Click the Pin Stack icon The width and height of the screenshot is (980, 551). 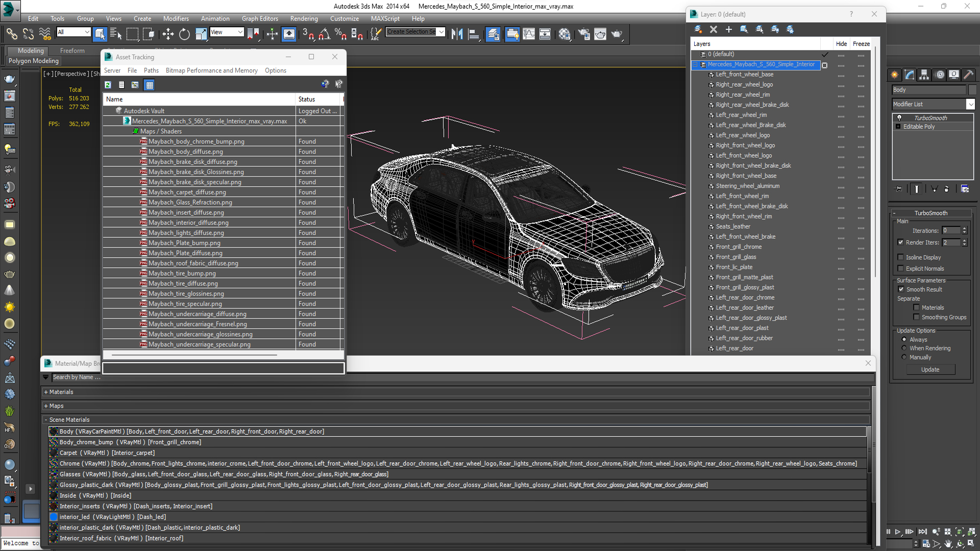point(899,189)
